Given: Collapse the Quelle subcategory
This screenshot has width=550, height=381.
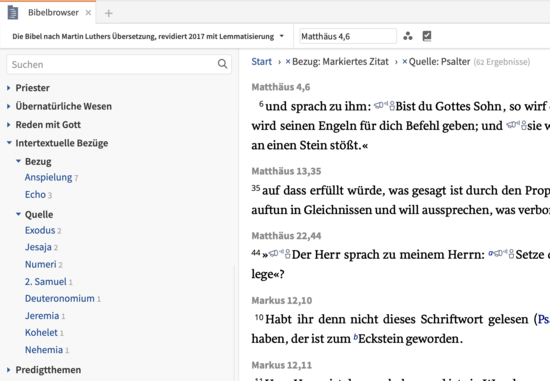Looking at the screenshot, I should click(x=18, y=214).
